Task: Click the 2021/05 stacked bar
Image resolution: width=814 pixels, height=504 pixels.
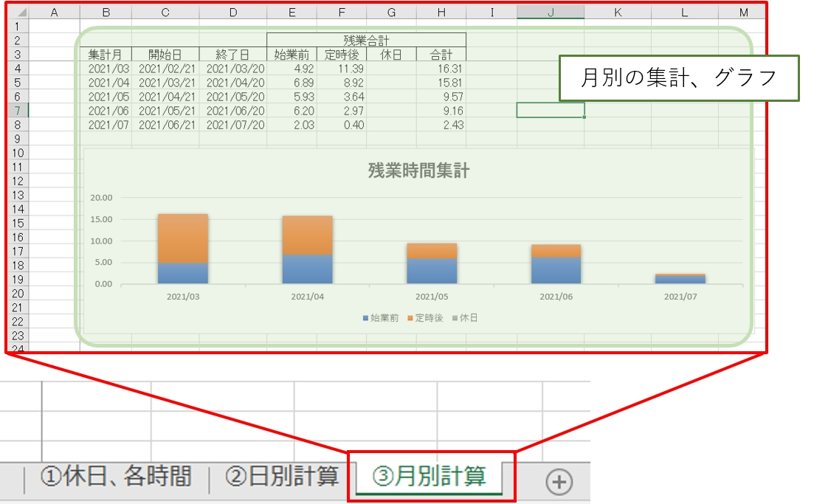Action: click(x=432, y=263)
